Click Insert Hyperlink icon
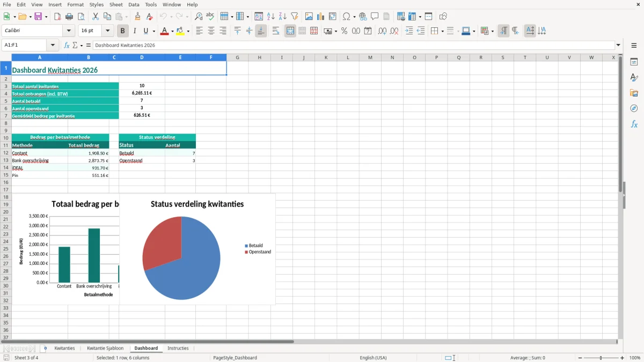Viewport: 644px width, 362px height. click(363, 17)
